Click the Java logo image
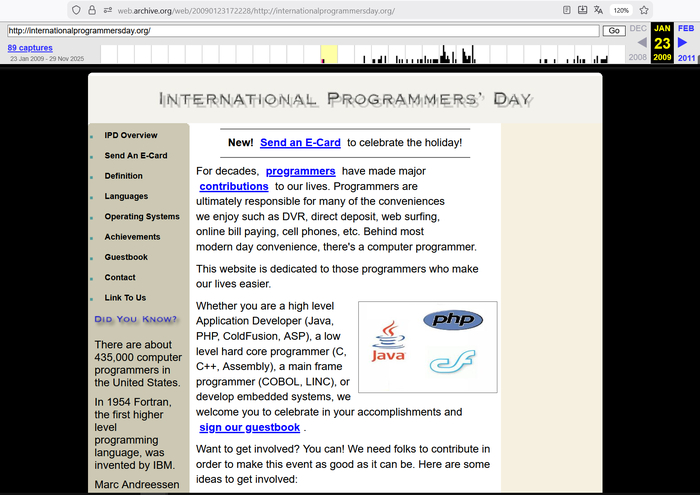700x495 pixels. click(388, 342)
